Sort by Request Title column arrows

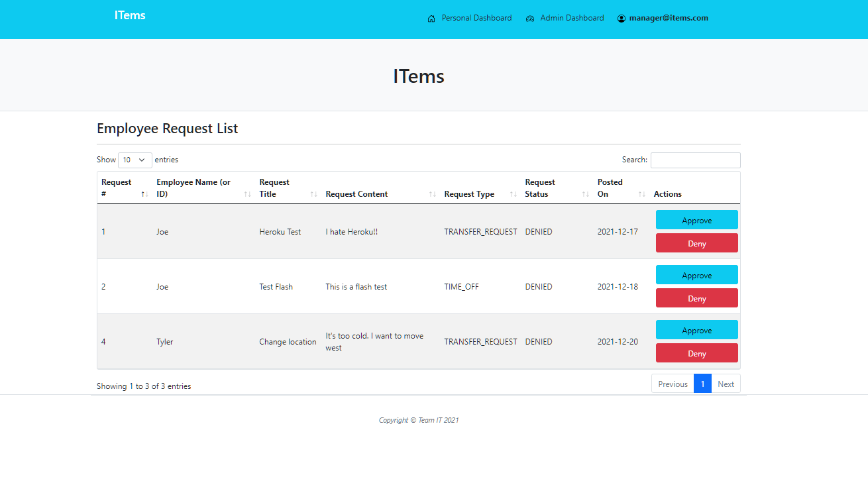(314, 194)
